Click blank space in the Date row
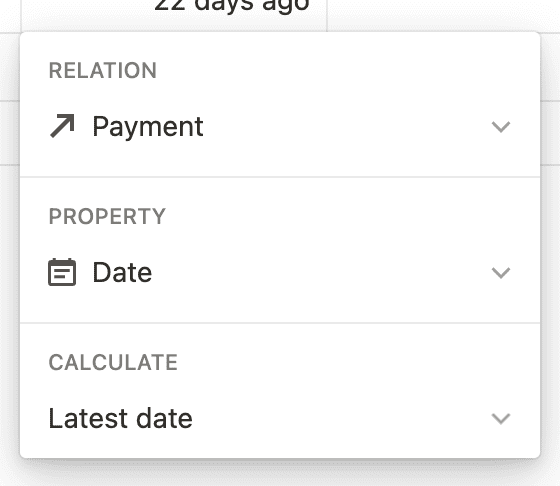The height and width of the screenshot is (486, 560). point(321,273)
